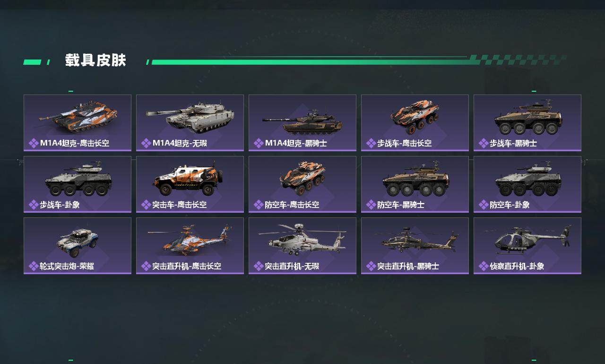Click the 载具皮肤 section heading

95,61
